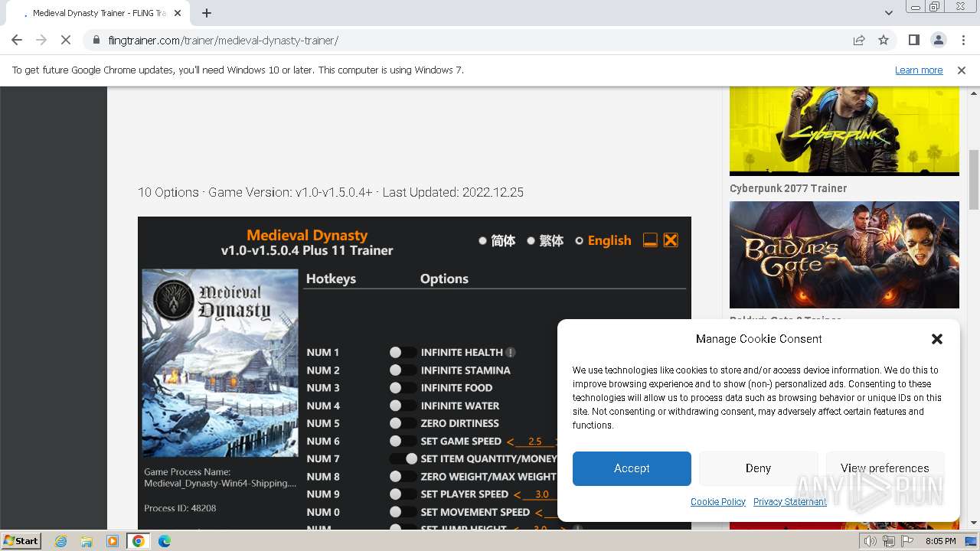The height and width of the screenshot is (551, 980).
Task: Click the network tray icon
Action: (888, 541)
